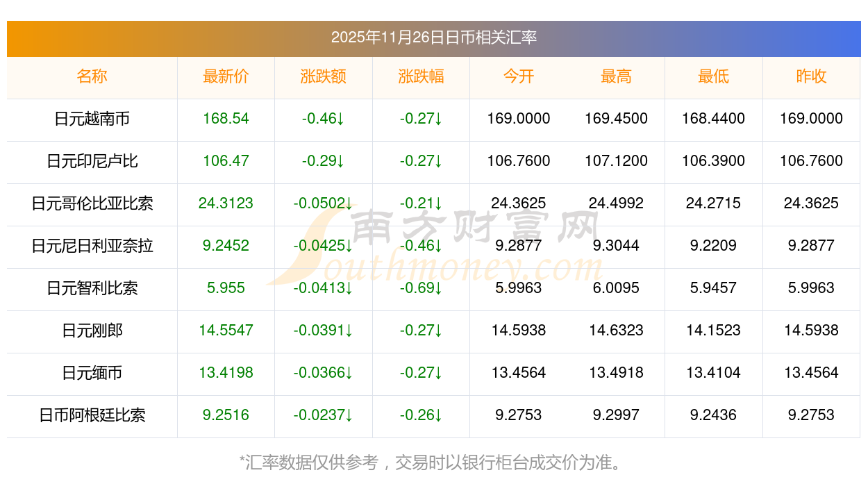The image size is (868, 484).
Task: Click 日元越南币 low value 168.4400
Action: tap(714, 119)
